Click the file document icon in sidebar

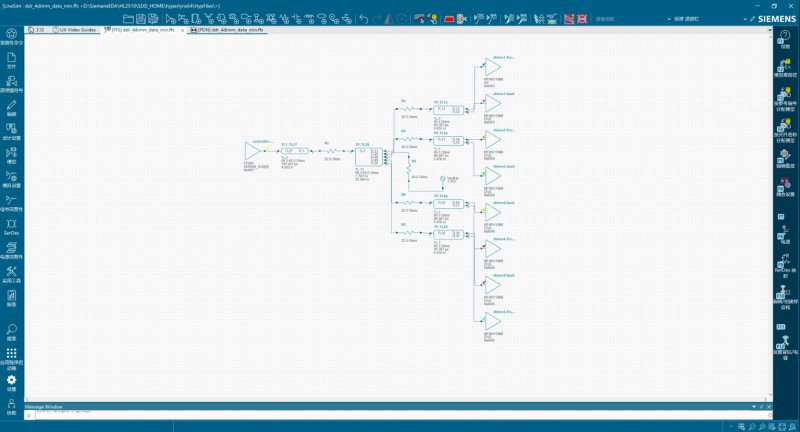click(x=11, y=60)
